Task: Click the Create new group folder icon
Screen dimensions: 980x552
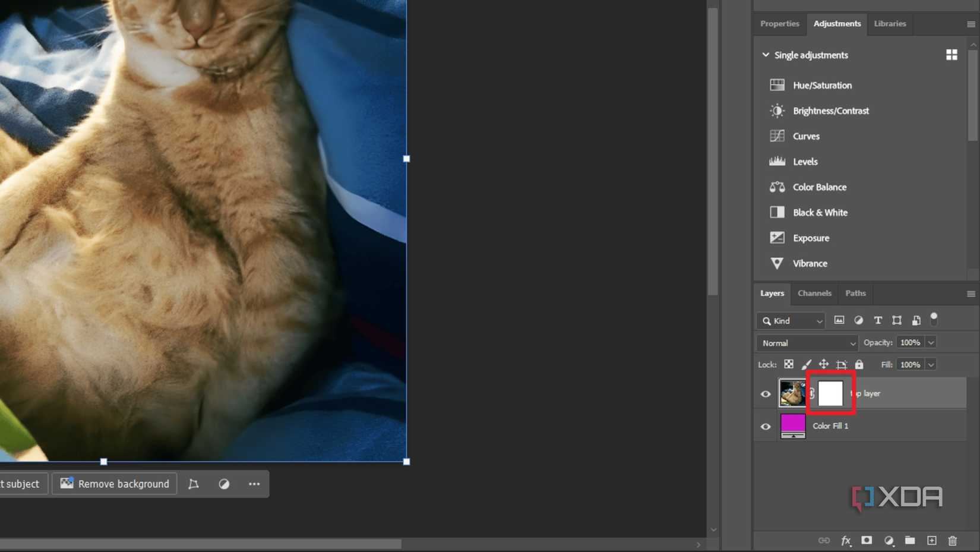Action: click(x=910, y=541)
